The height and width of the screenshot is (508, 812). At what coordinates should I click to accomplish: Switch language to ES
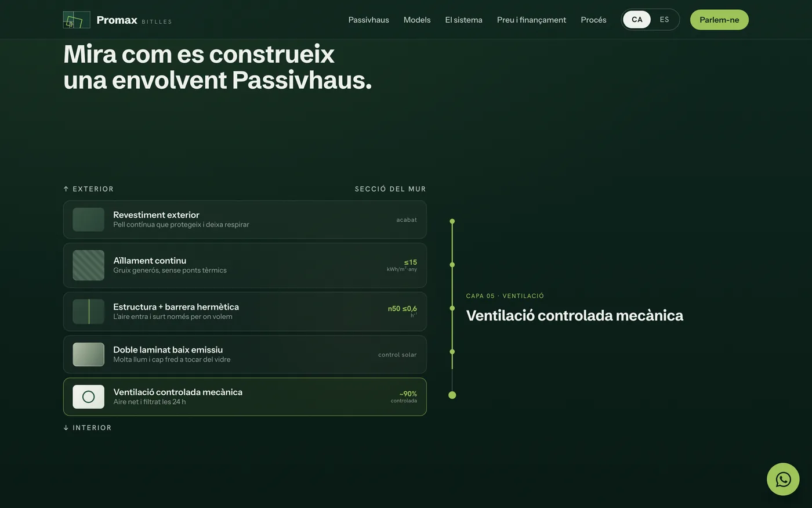[x=665, y=20]
